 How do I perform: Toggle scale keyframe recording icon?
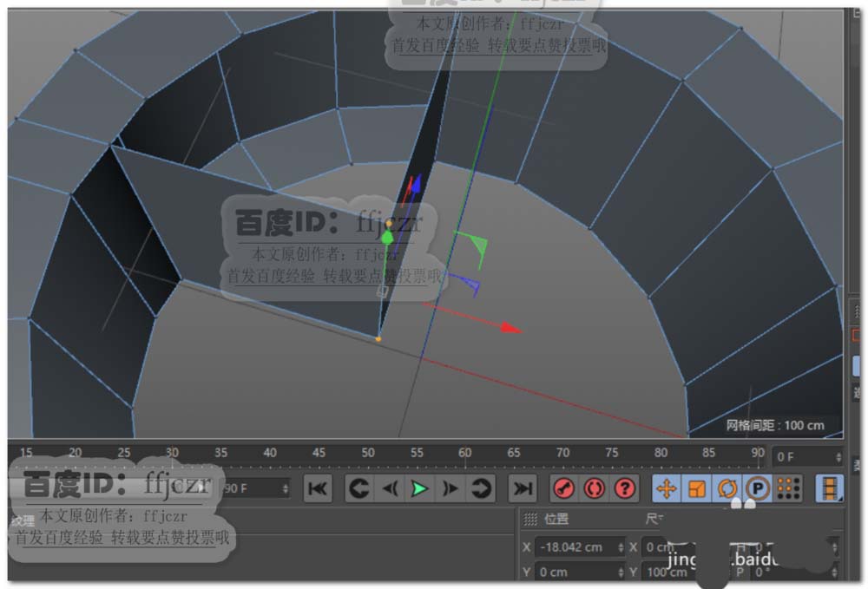[697, 489]
